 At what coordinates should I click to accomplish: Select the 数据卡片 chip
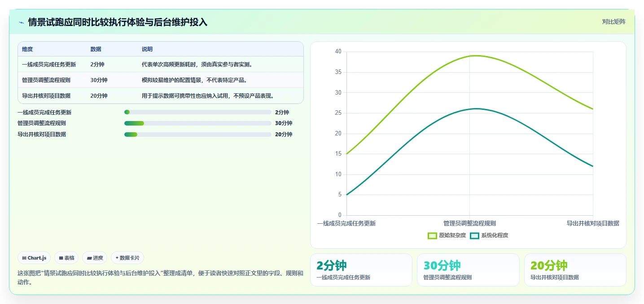coord(127,258)
